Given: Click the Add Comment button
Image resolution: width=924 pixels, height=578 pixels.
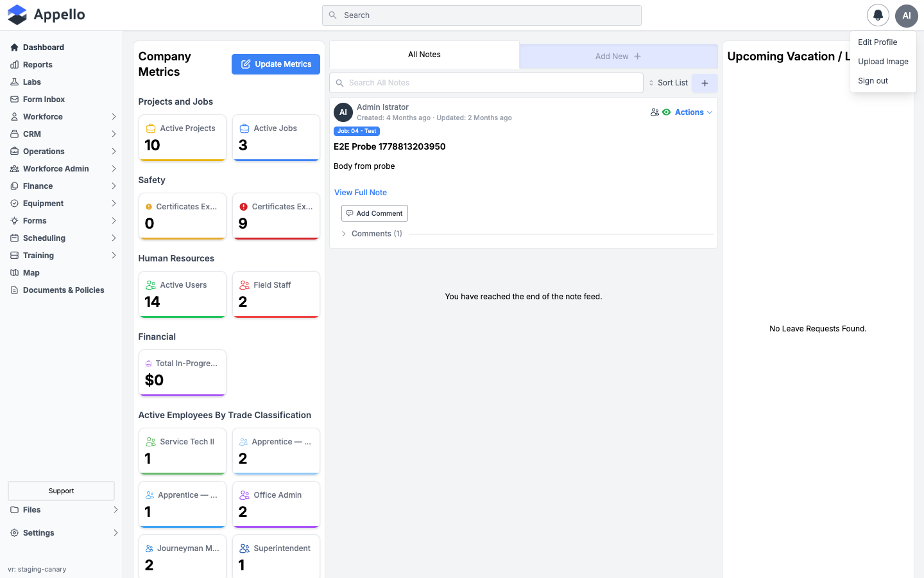Looking at the screenshot, I should pos(375,213).
